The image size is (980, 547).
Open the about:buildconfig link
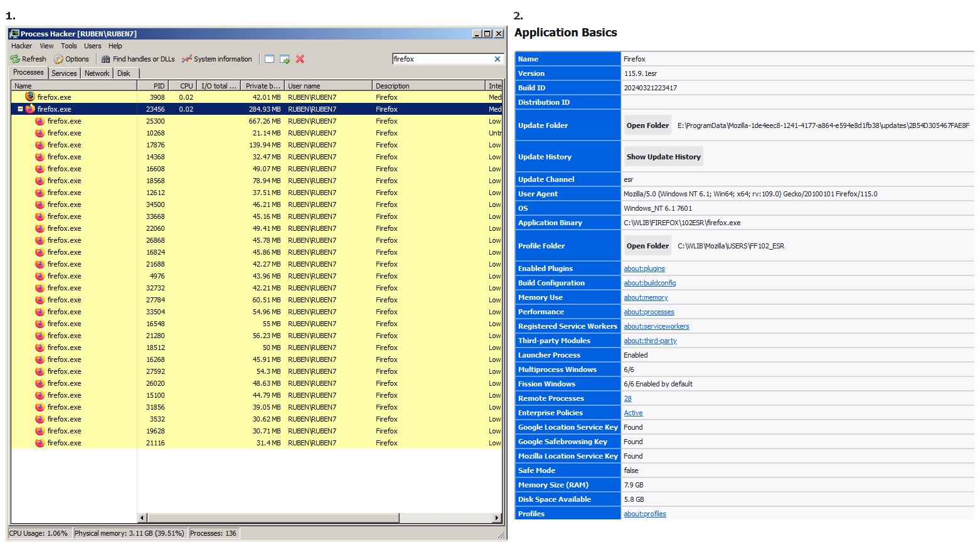pyautogui.click(x=650, y=283)
